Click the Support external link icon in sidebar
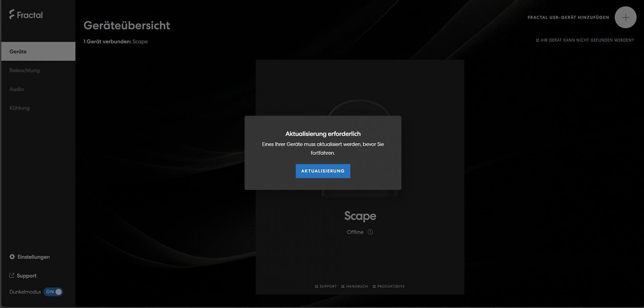 [x=12, y=275]
